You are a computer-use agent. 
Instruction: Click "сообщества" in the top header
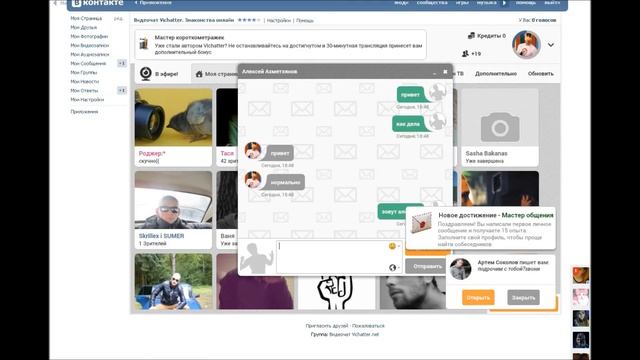(x=432, y=2)
